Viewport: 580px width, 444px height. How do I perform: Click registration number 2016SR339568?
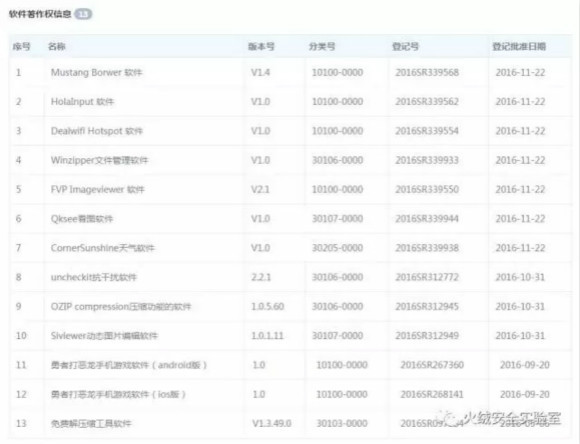pos(427,73)
